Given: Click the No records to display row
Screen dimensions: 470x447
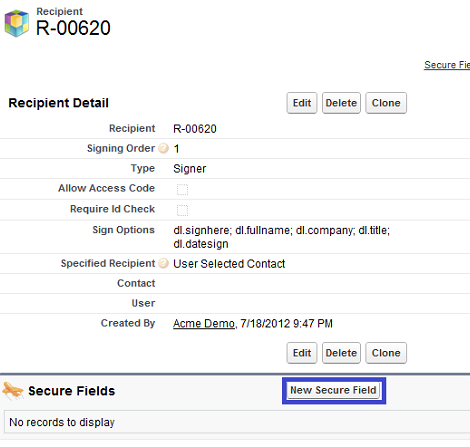Looking at the screenshot, I should (237, 422).
